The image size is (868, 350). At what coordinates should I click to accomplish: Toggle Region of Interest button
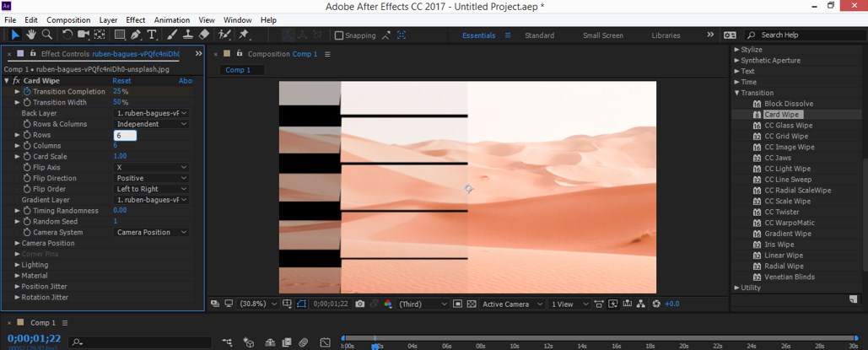457,304
